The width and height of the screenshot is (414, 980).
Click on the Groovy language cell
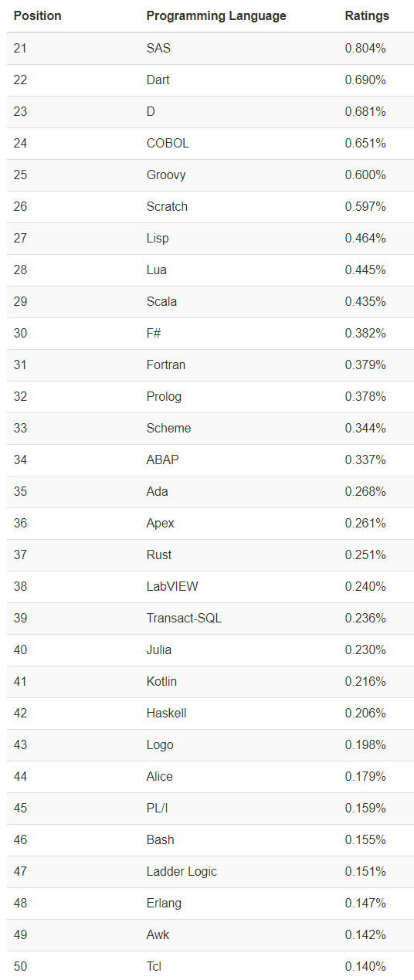[x=166, y=175]
